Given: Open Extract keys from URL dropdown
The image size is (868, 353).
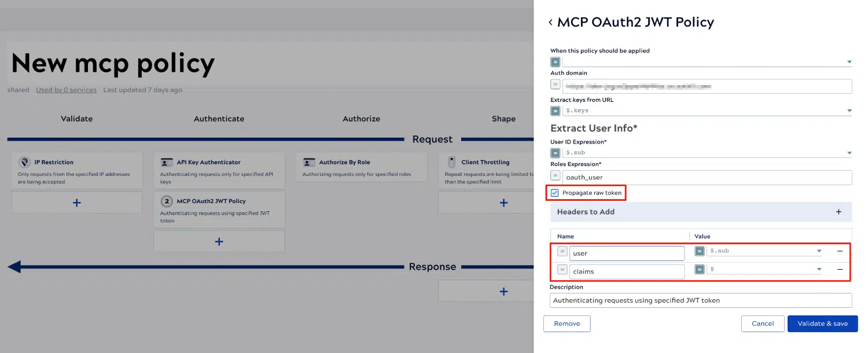Looking at the screenshot, I should [x=849, y=111].
